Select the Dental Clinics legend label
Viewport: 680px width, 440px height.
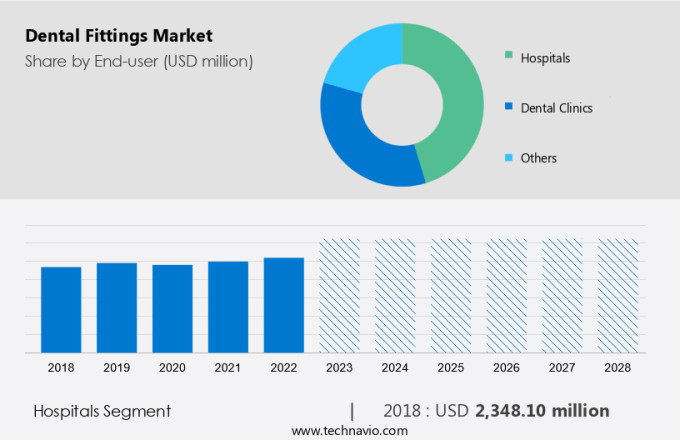point(556,108)
